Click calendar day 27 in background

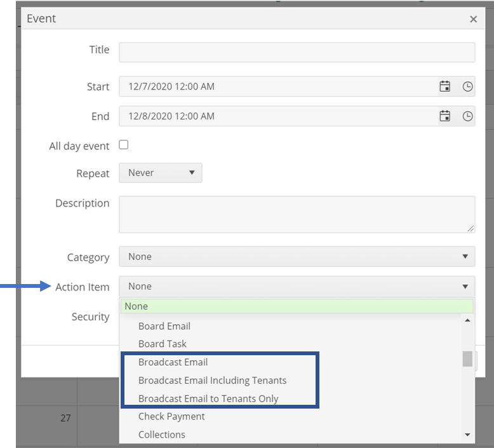coord(65,418)
